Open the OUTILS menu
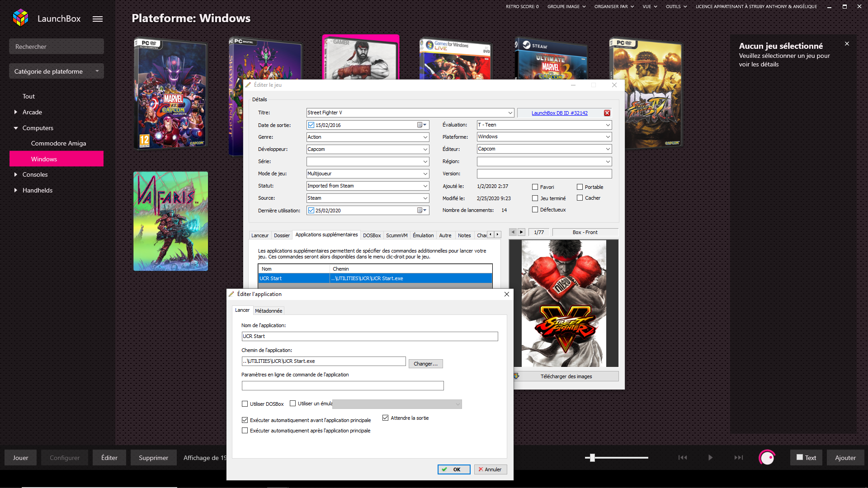The height and width of the screenshot is (488, 868). (x=676, y=6)
